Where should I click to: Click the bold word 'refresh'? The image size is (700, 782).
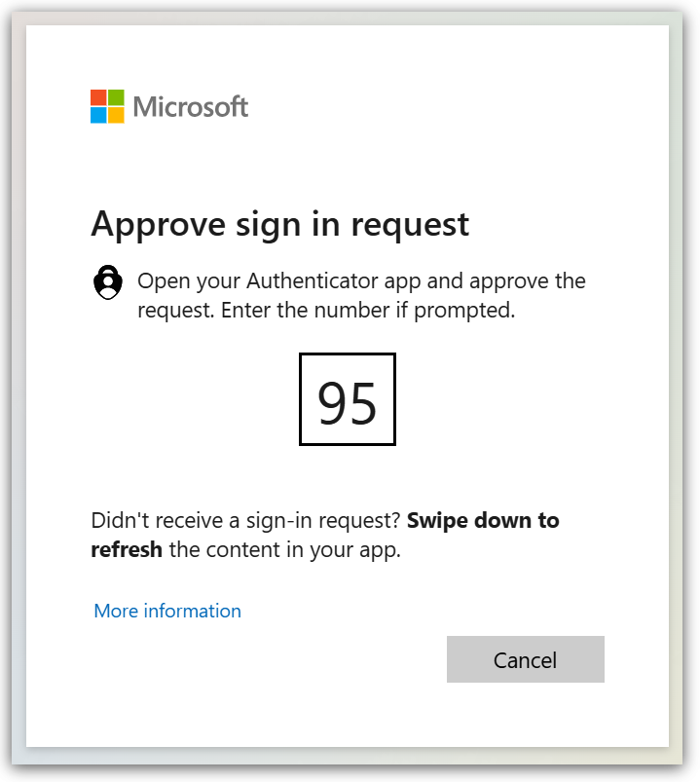coord(127,549)
